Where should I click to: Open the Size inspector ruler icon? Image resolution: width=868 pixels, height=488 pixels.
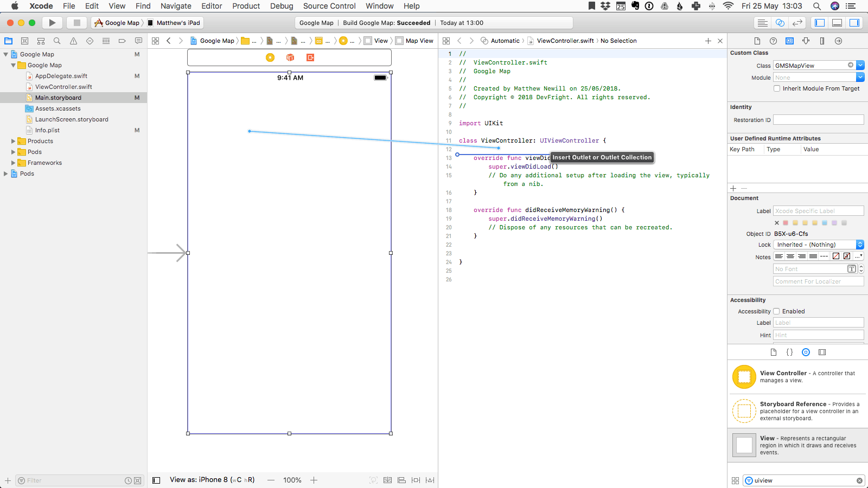tap(822, 41)
